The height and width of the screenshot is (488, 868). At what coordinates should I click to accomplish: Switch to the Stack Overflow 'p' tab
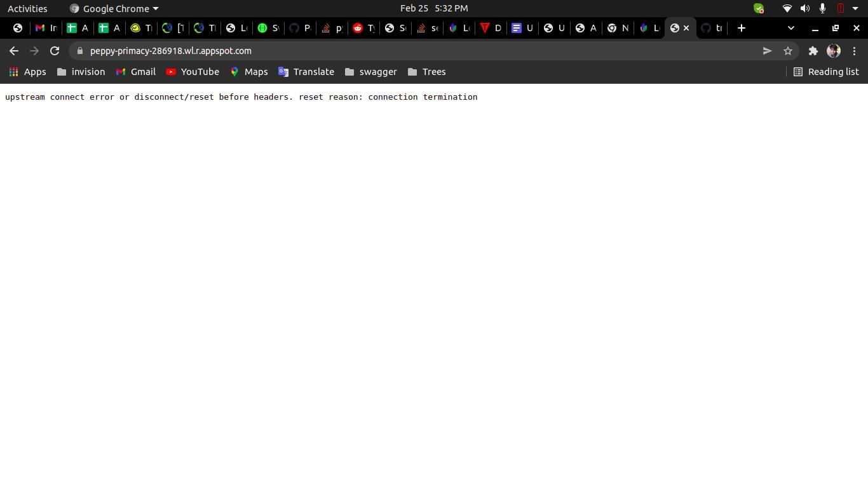(x=332, y=28)
